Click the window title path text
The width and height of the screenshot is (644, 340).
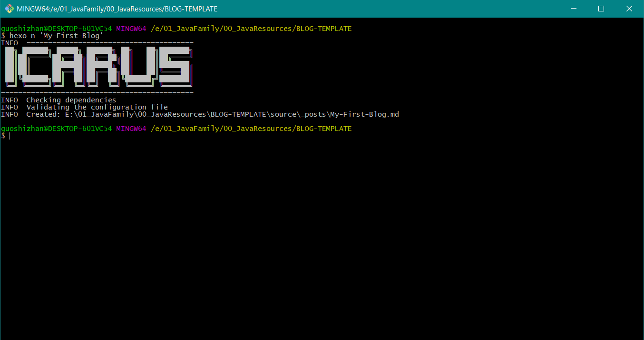(x=117, y=9)
